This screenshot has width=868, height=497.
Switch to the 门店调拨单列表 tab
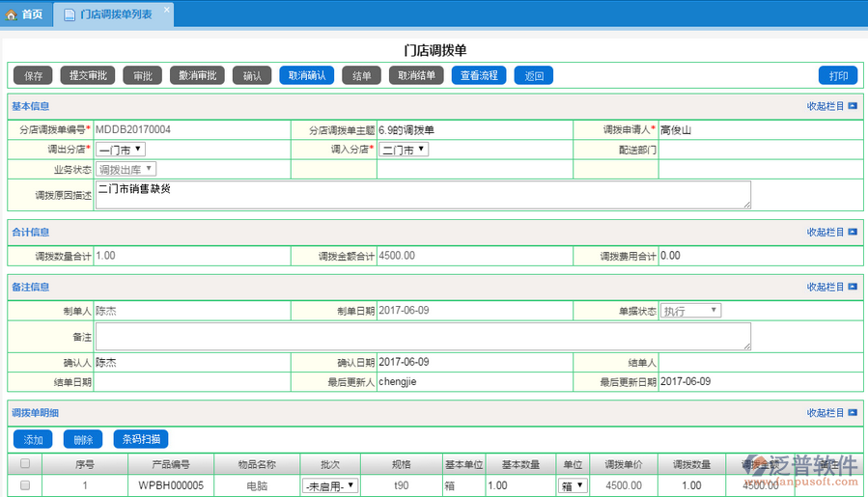pyautogui.click(x=115, y=14)
